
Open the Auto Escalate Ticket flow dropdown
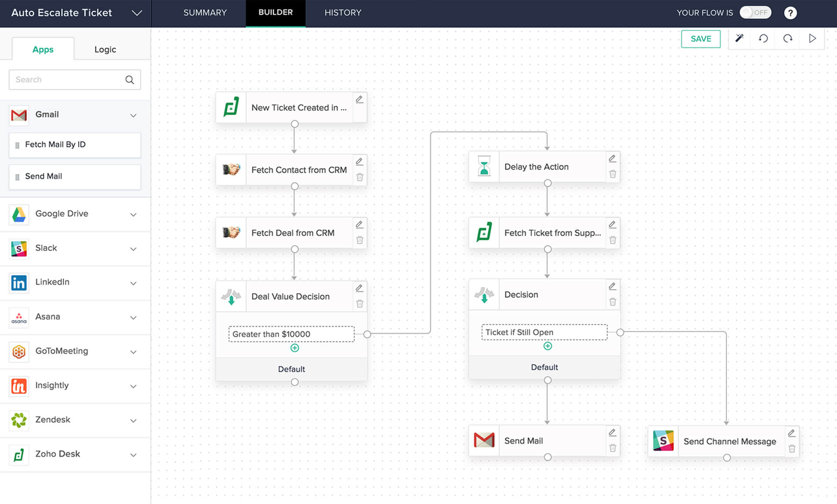(x=137, y=13)
